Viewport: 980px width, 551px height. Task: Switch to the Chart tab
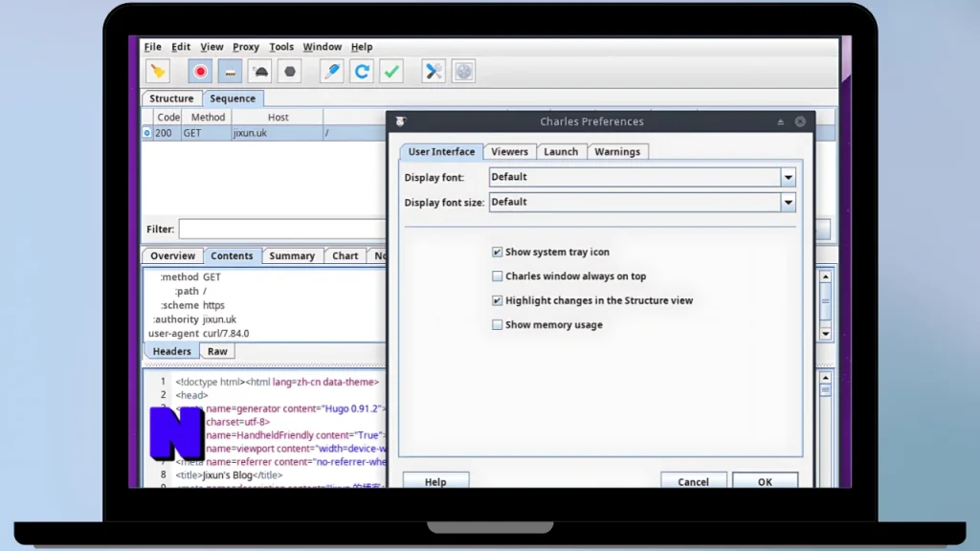tap(345, 256)
